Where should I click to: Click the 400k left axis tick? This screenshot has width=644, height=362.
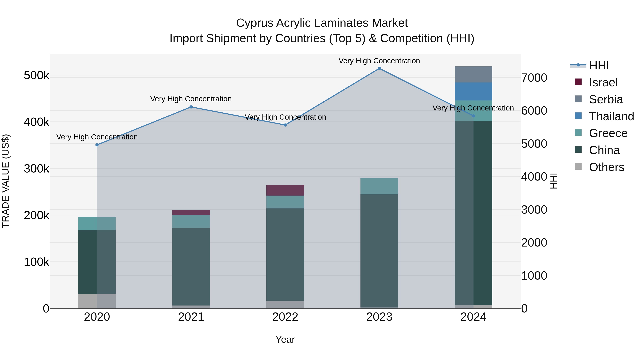tap(36, 122)
